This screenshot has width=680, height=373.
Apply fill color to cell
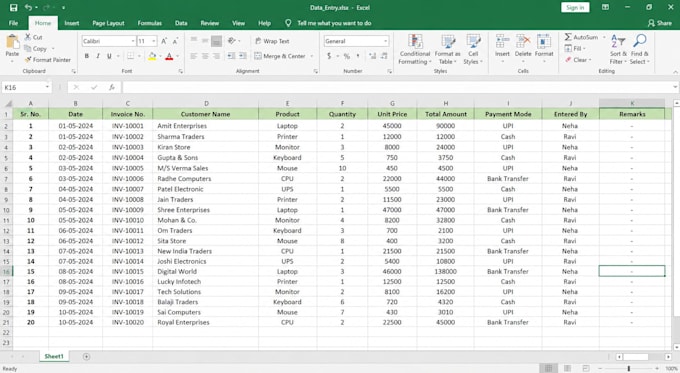click(152, 56)
